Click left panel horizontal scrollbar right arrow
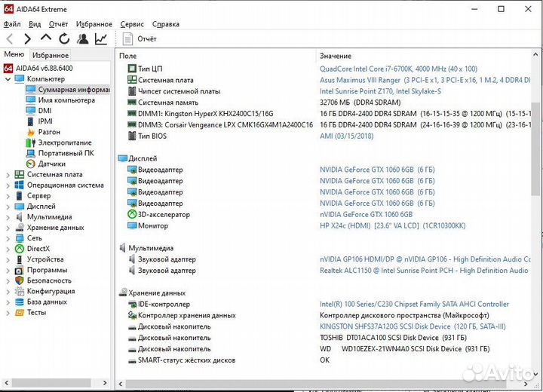This screenshot has width=543, height=392. click(105, 383)
